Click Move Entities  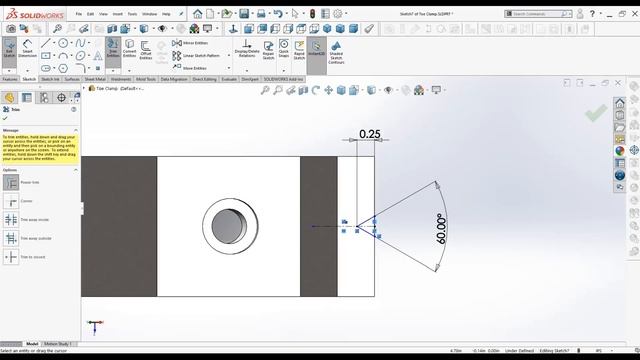190,68
